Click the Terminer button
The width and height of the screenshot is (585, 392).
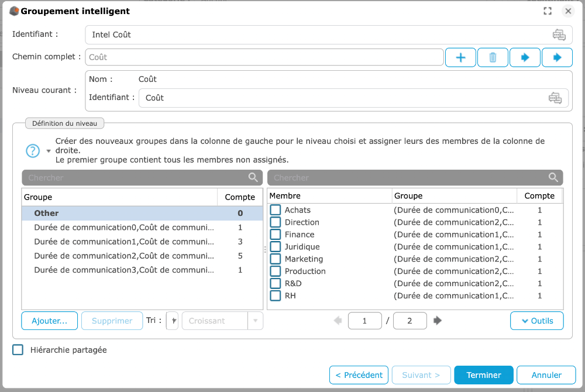(483, 375)
